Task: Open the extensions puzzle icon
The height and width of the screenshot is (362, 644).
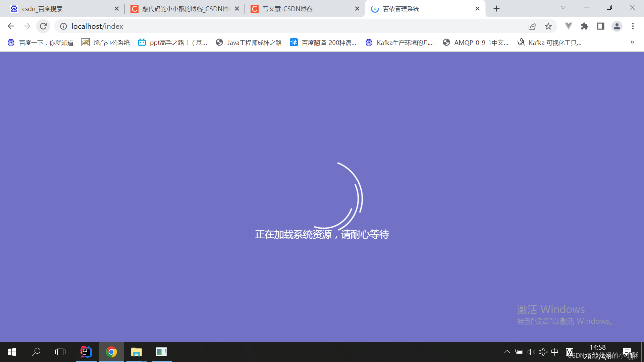Action: click(x=585, y=26)
